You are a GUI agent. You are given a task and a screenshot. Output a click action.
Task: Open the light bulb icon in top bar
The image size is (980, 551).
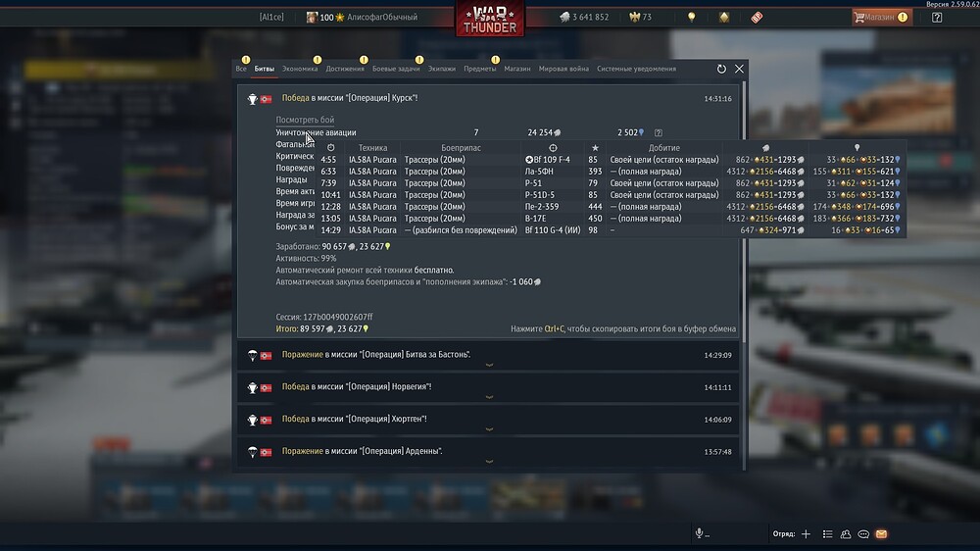tap(691, 17)
